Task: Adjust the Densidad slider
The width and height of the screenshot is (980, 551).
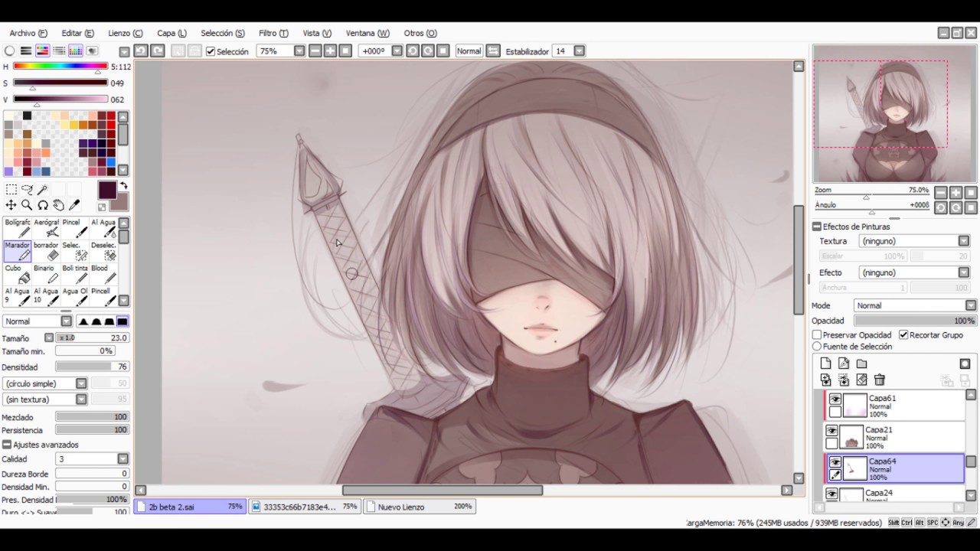Action: pyautogui.click(x=92, y=367)
